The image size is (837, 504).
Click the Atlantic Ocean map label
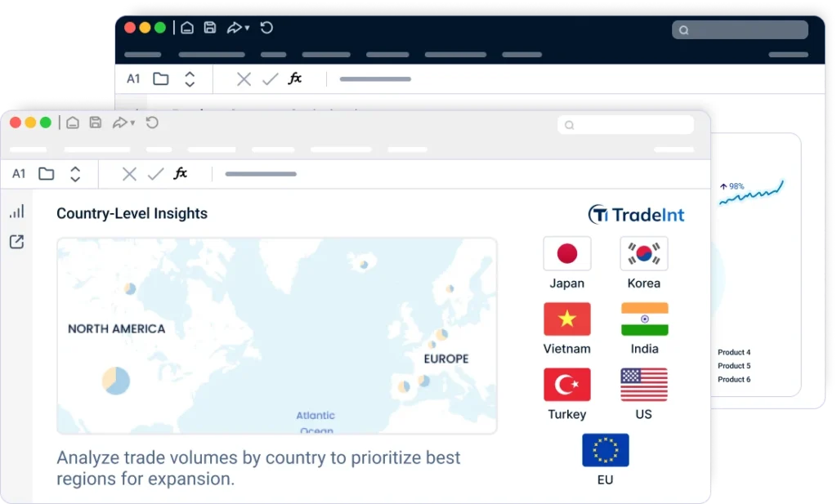tap(316, 421)
